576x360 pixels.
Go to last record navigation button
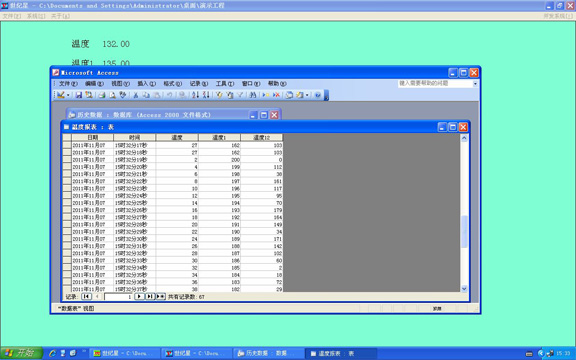tap(150, 296)
